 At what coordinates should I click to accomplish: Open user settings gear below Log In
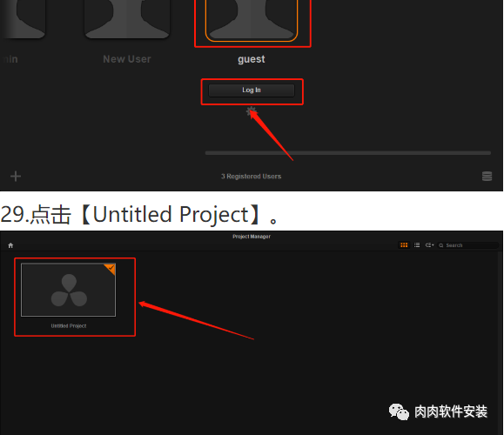(x=251, y=111)
